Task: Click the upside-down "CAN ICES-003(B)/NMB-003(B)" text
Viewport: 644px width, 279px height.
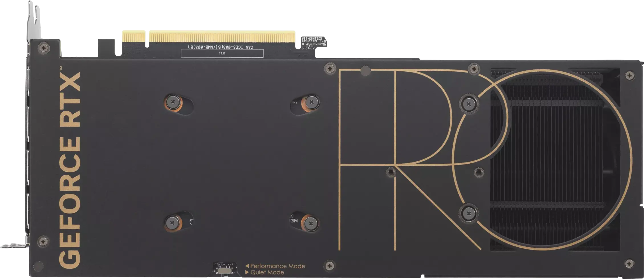Action: [220, 47]
